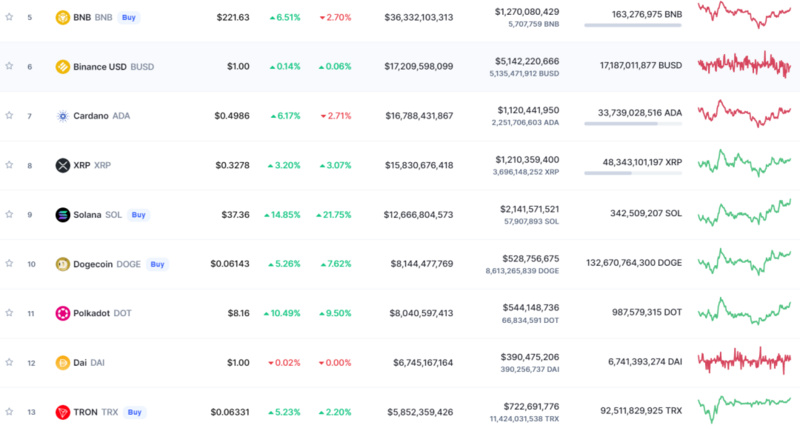Open the XRP coin name link
The height and width of the screenshot is (431, 800).
92,165
